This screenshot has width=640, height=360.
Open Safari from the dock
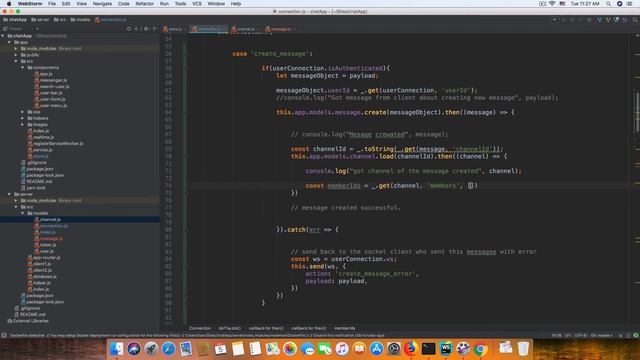(x=168, y=349)
